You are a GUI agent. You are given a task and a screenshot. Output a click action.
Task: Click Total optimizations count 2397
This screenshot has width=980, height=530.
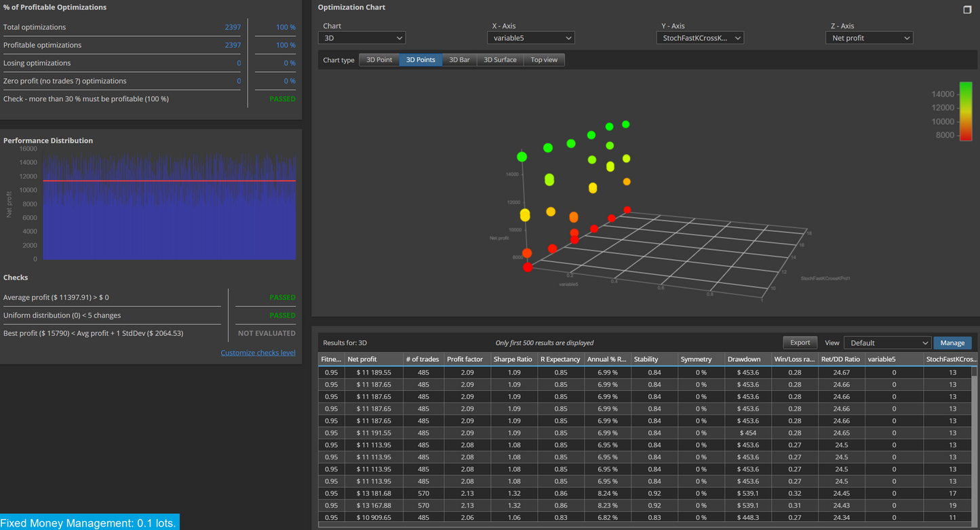click(x=233, y=27)
